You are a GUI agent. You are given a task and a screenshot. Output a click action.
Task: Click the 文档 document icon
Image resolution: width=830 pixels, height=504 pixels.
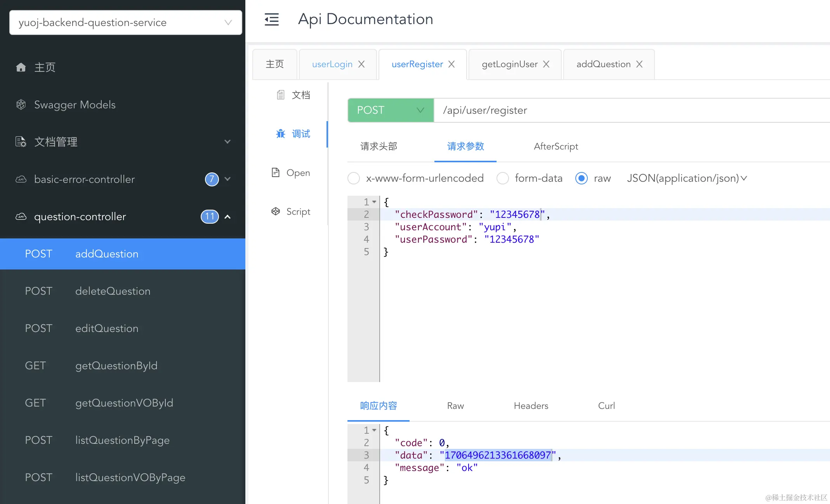tap(280, 95)
